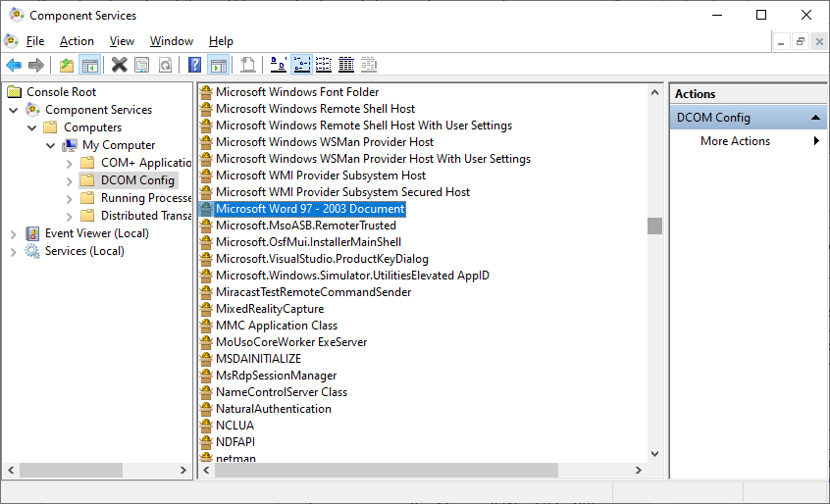The image size is (830, 504).
Task: Switch to Detail view icon
Action: (x=346, y=65)
